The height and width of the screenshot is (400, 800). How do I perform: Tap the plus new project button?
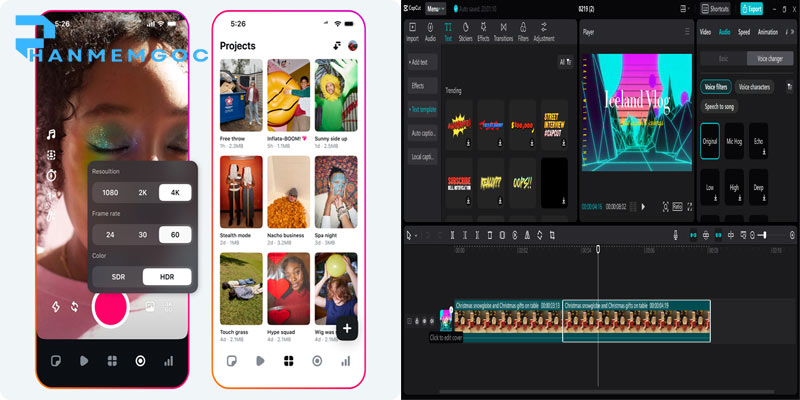pos(347,329)
